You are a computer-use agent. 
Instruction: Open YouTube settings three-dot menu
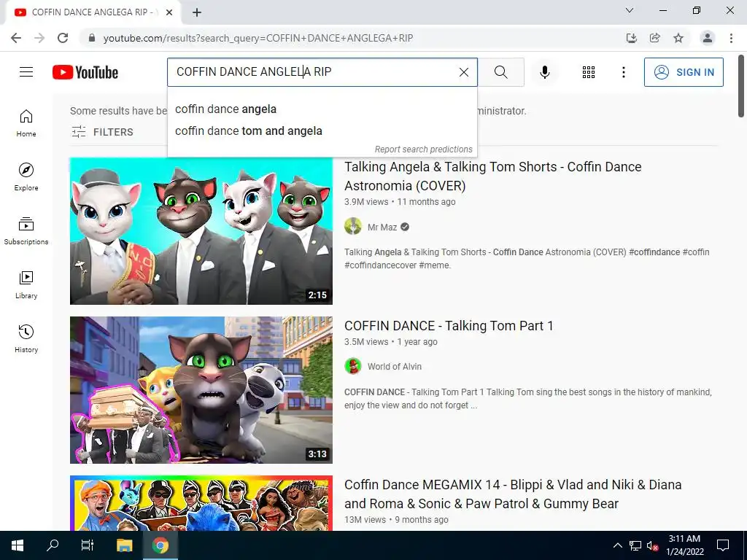coord(623,72)
